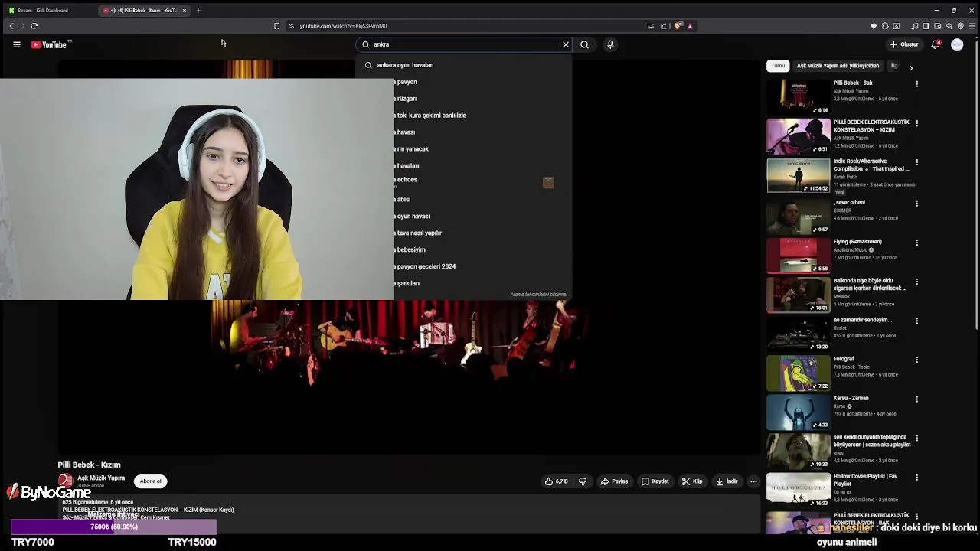Open options menu for 'Karsu - Zaman' video
Viewport: 980px width, 551px height.
click(916, 399)
